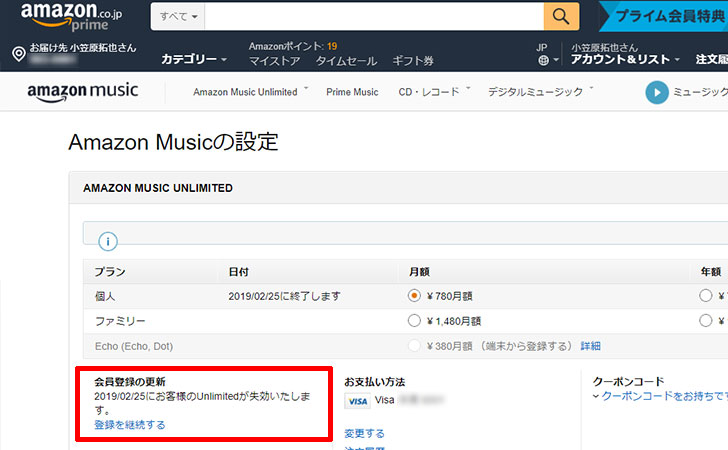Click the 個人 plan row label

tap(105, 296)
